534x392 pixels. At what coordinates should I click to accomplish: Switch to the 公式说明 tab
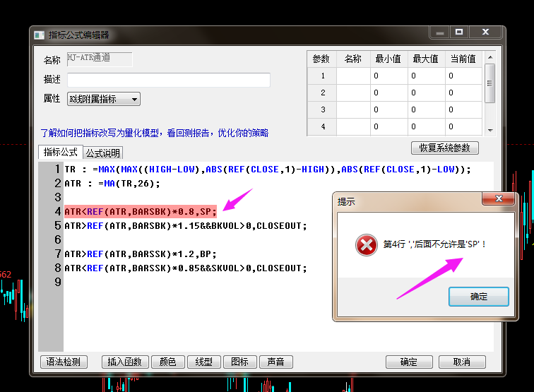coord(103,153)
